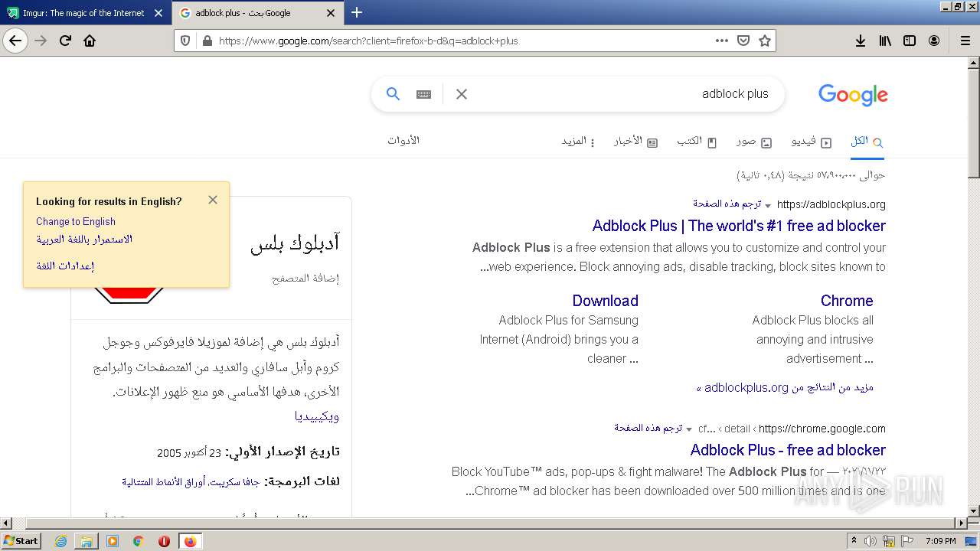Expand the المزيد more menu

[x=578, y=142]
